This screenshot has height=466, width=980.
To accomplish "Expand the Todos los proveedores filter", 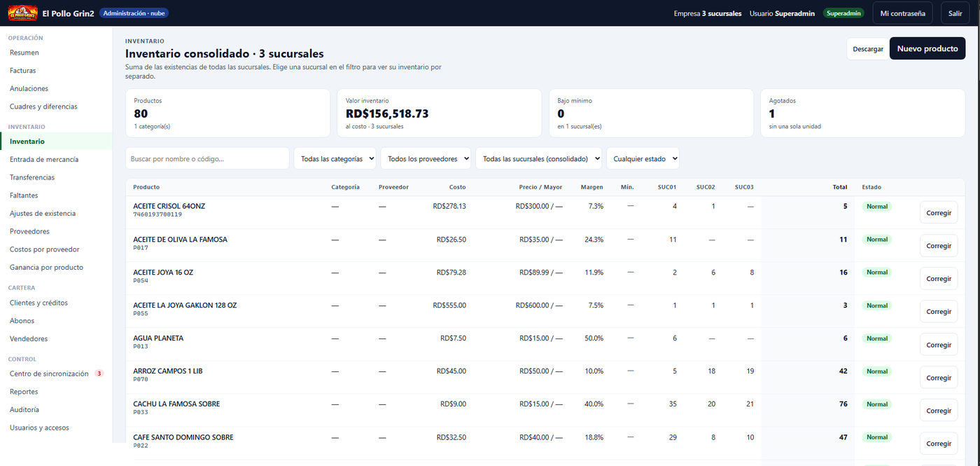I will 428,158.
